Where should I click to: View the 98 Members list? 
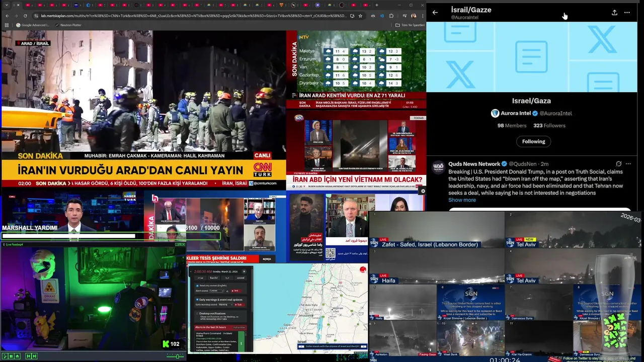click(x=512, y=125)
